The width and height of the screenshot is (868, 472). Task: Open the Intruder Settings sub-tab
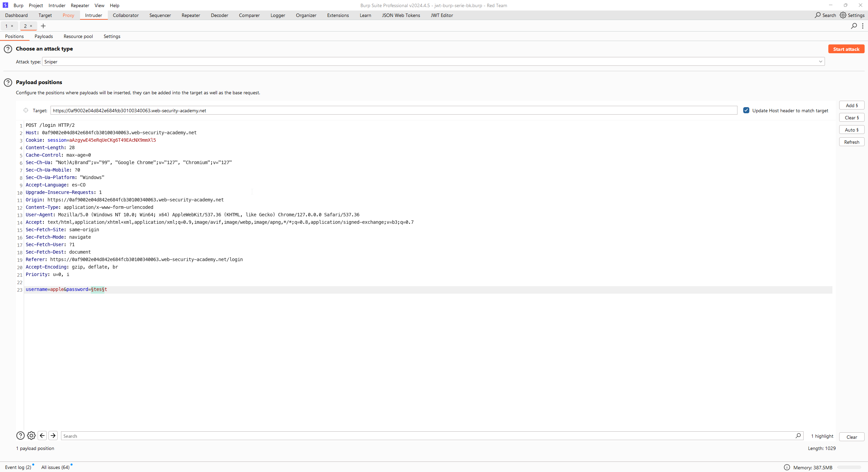[112, 36]
